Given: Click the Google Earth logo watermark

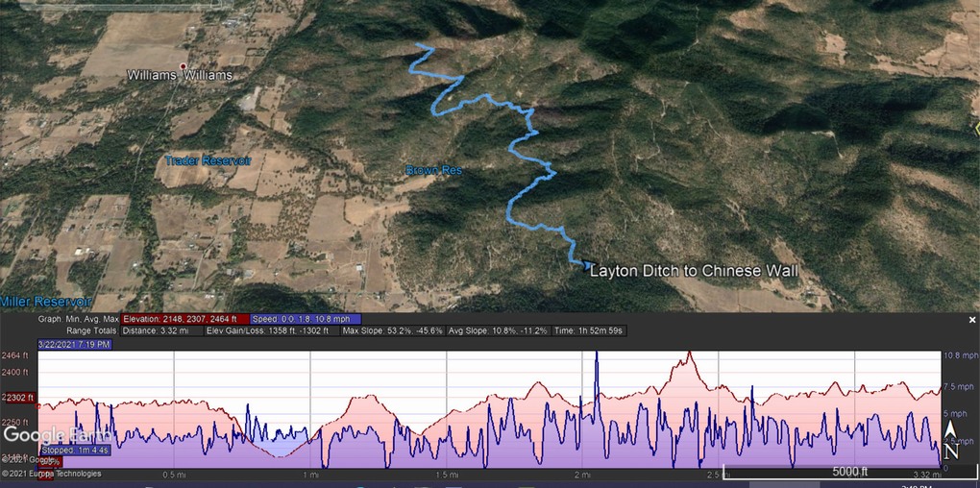Looking at the screenshot, I should click(48, 435).
